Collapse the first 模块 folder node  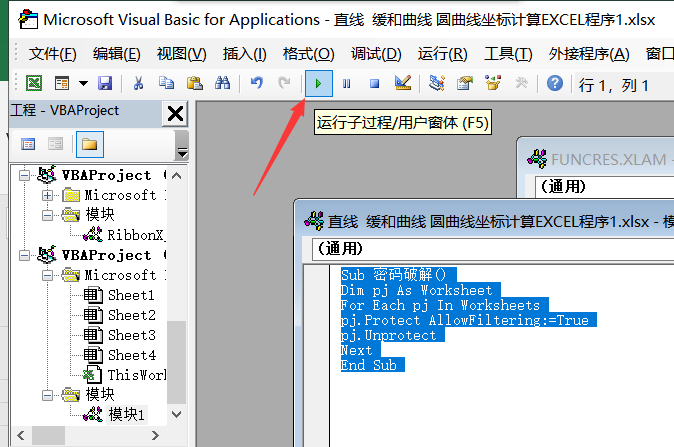coord(47,215)
